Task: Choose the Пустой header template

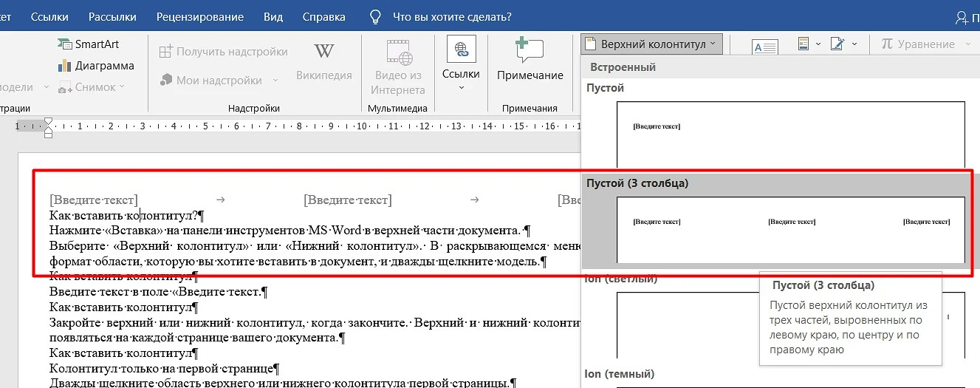Action: tap(790, 133)
